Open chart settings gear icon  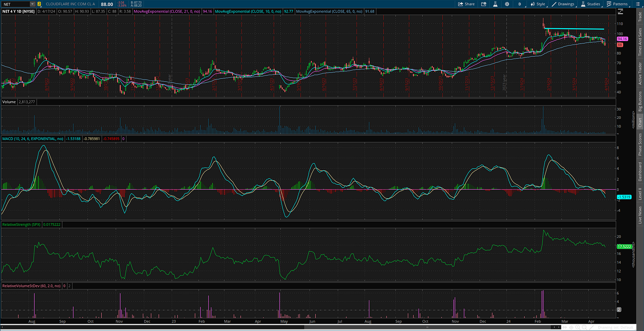point(507,4)
